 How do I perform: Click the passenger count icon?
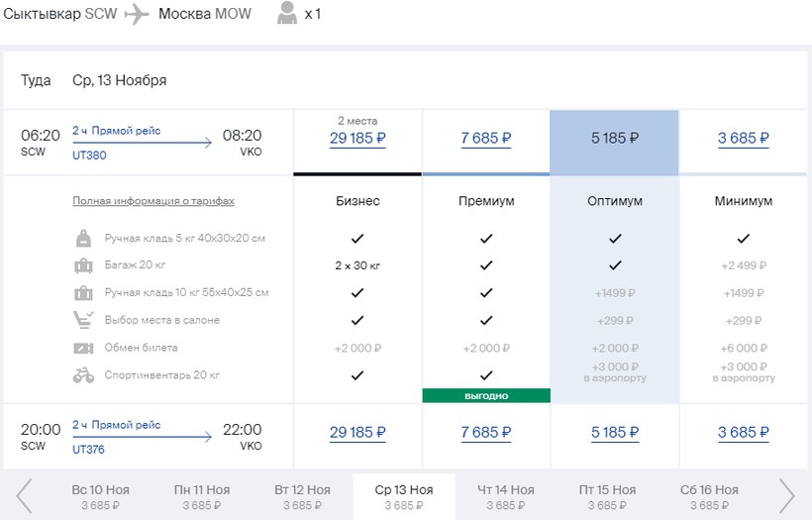coord(287,15)
